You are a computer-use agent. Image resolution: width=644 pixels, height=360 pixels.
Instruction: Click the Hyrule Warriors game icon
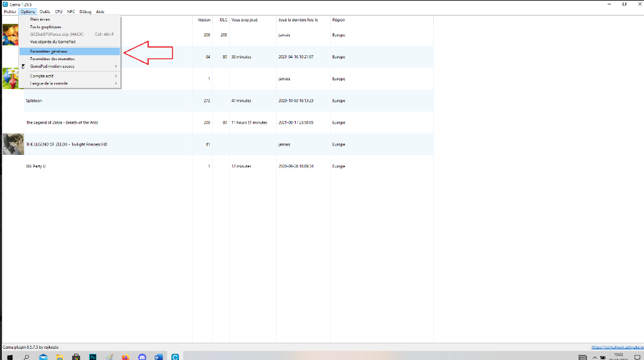(11, 34)
